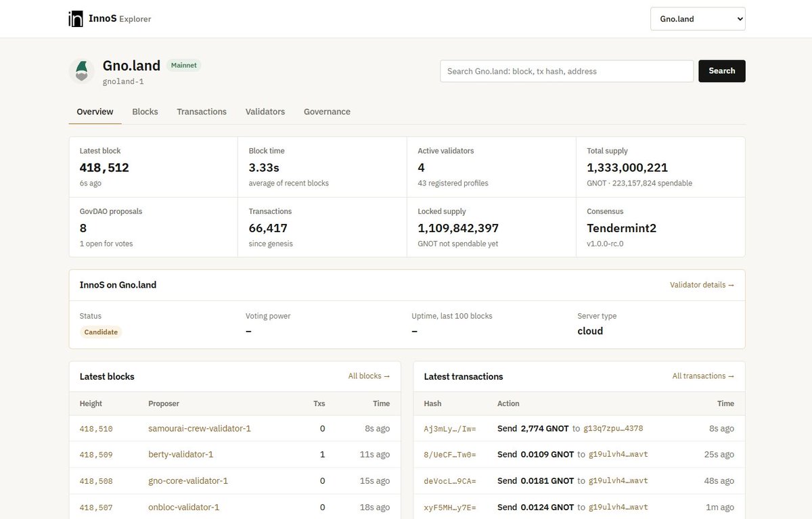The height and width of the screenshot is (519, 812).
Task: Open the Gno.land network dropdown
Action: click(x=698, y=19)
